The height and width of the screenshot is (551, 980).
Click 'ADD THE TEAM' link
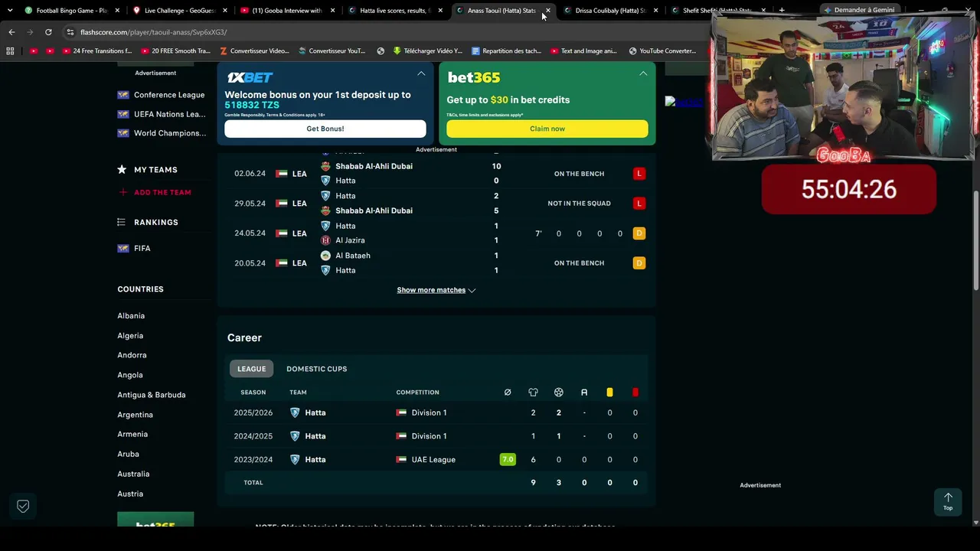point(162,192)
